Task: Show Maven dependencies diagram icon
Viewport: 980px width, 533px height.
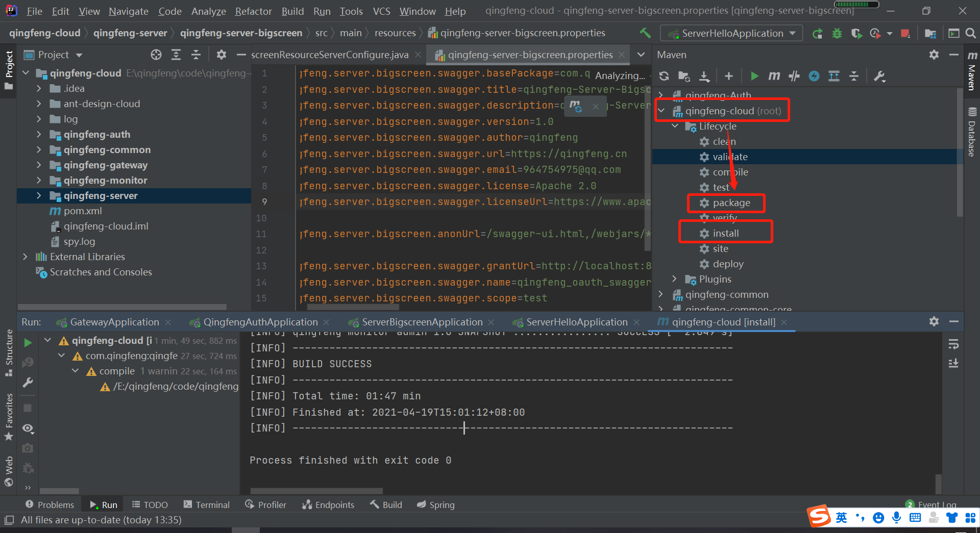Action: click(834, 76)
